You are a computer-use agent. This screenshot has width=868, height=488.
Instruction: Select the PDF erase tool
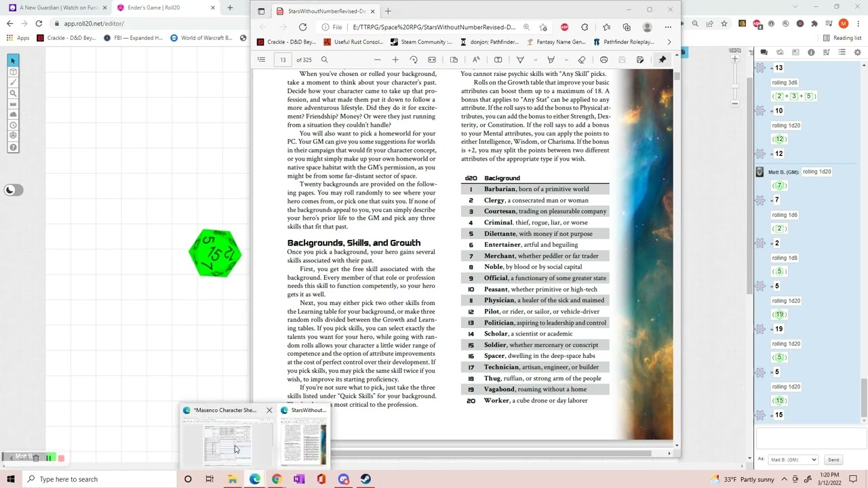(x=582, y=60)
